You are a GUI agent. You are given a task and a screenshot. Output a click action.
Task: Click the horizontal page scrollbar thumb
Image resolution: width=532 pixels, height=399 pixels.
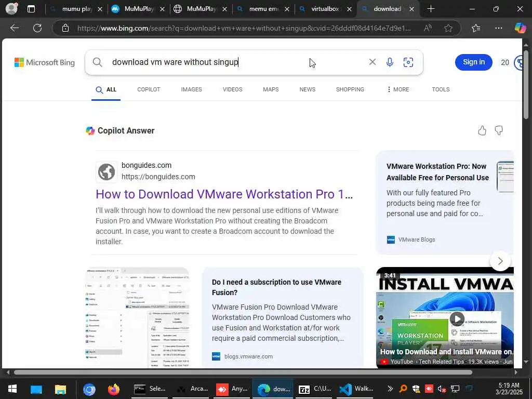point(243,372)
